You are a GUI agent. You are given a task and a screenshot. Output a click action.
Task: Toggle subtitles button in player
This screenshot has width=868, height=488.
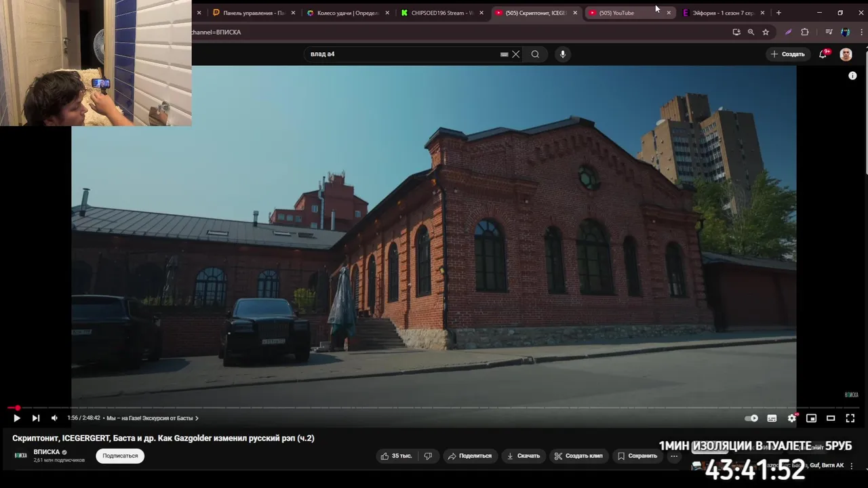tap(772, 418)
